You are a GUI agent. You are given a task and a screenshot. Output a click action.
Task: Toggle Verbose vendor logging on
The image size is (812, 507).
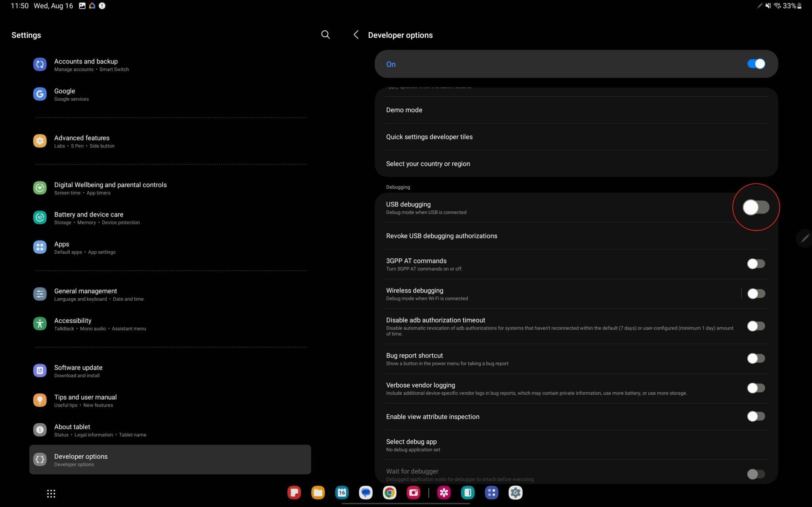[755, 388]
